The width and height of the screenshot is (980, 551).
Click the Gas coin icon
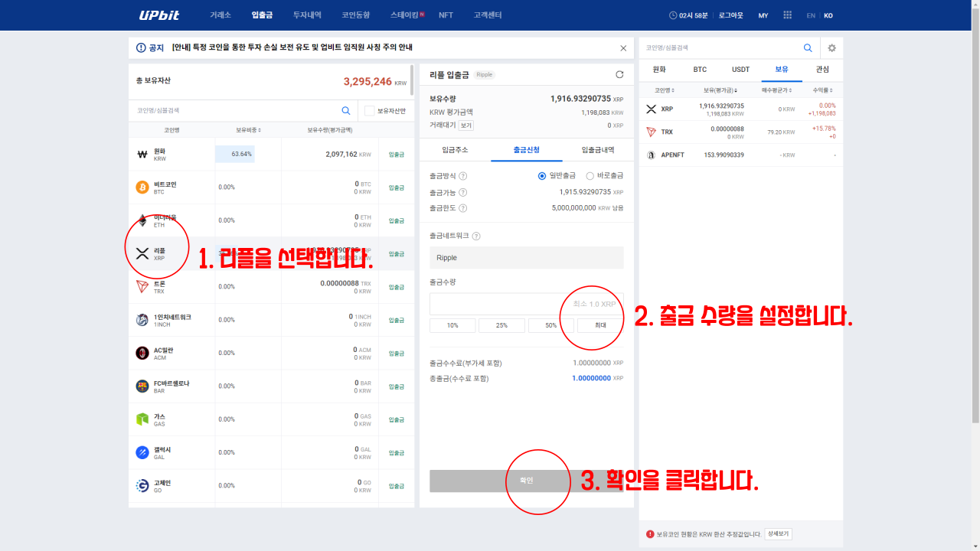142,419
